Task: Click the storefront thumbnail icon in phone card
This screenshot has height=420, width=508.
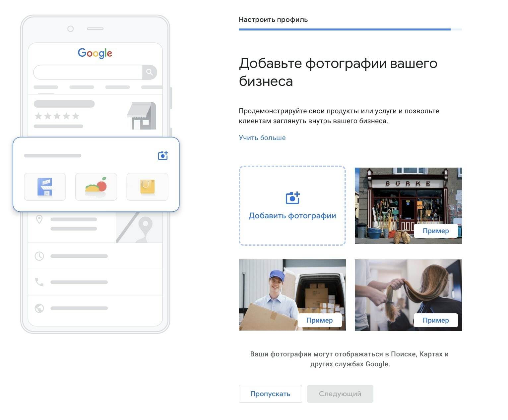Action: (x=45, y=187)
